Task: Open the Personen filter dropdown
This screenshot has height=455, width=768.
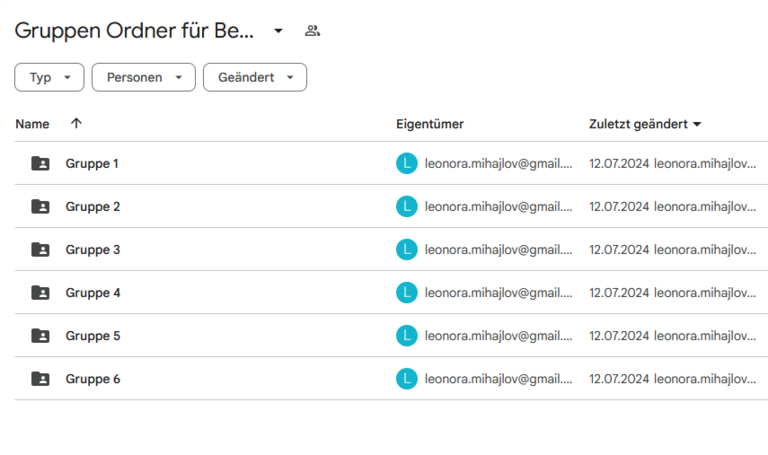Action: [x=144, y=77]
